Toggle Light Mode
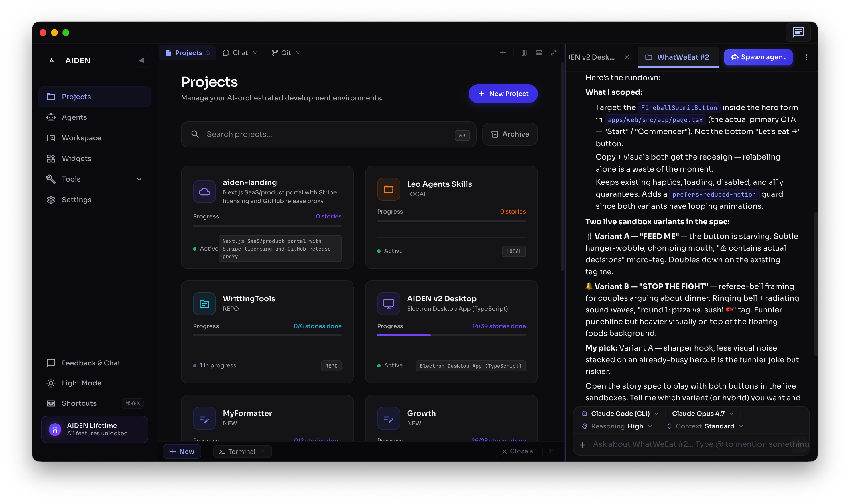Screen dimensions: 850x504 pos(95,383)
